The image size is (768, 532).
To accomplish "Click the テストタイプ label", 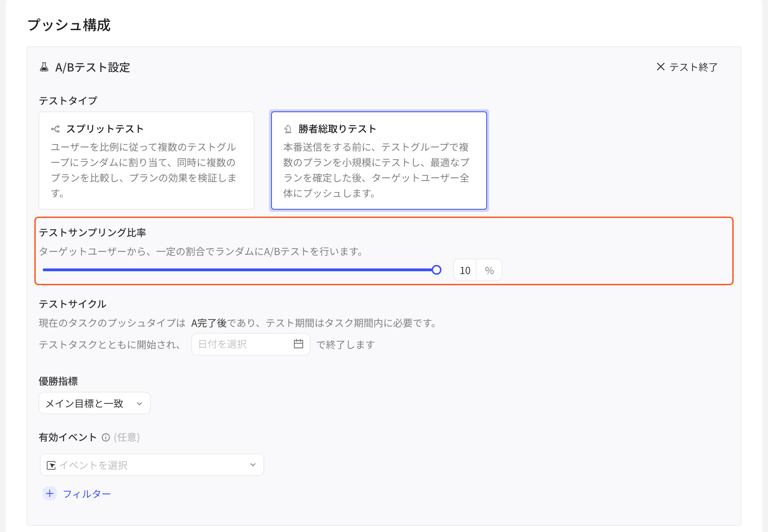I will 68,101.
